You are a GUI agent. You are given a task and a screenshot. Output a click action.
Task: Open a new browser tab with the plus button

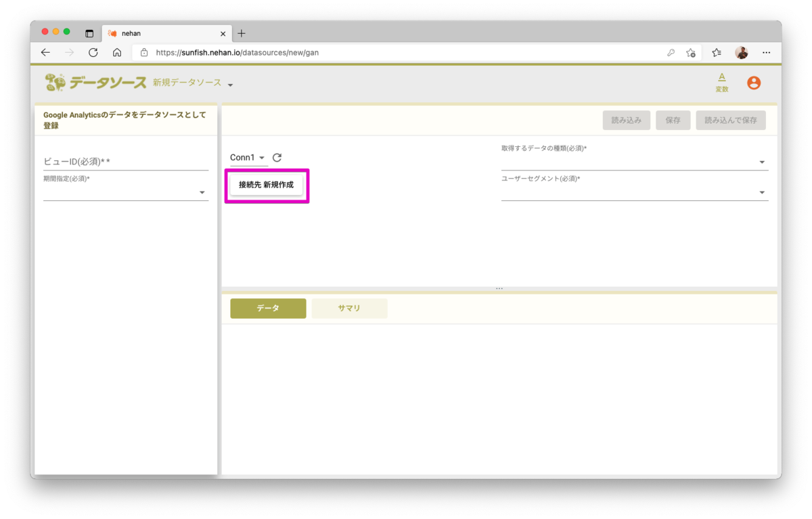click(x=241, y=32)
